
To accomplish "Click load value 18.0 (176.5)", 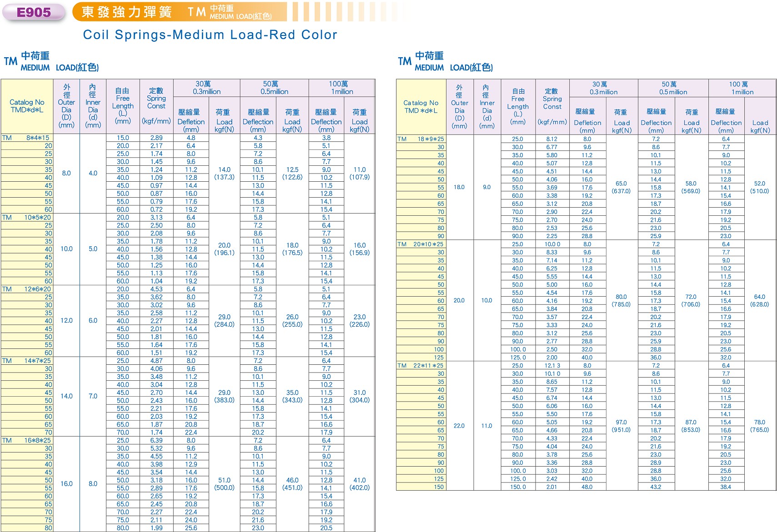I will 292,249.
